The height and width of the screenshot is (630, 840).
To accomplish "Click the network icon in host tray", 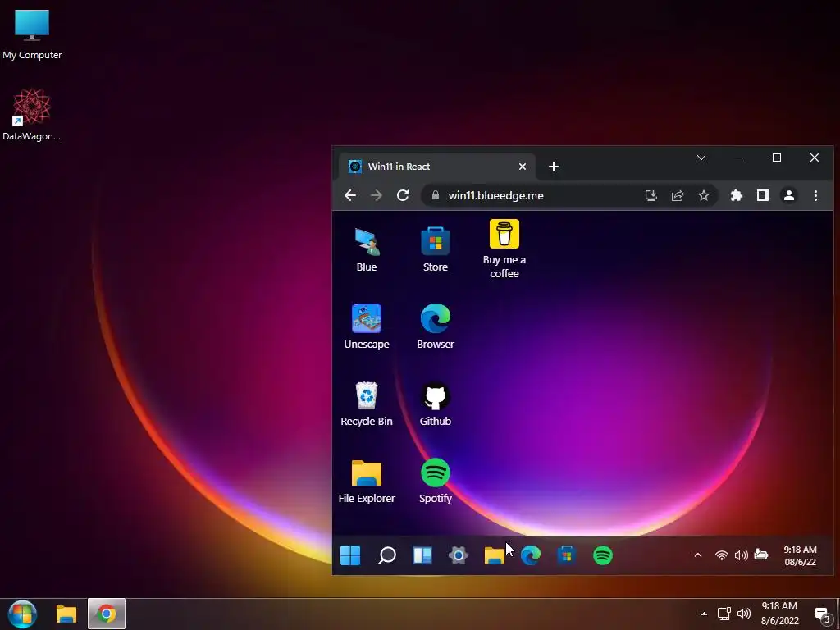I will coord(724,614).
